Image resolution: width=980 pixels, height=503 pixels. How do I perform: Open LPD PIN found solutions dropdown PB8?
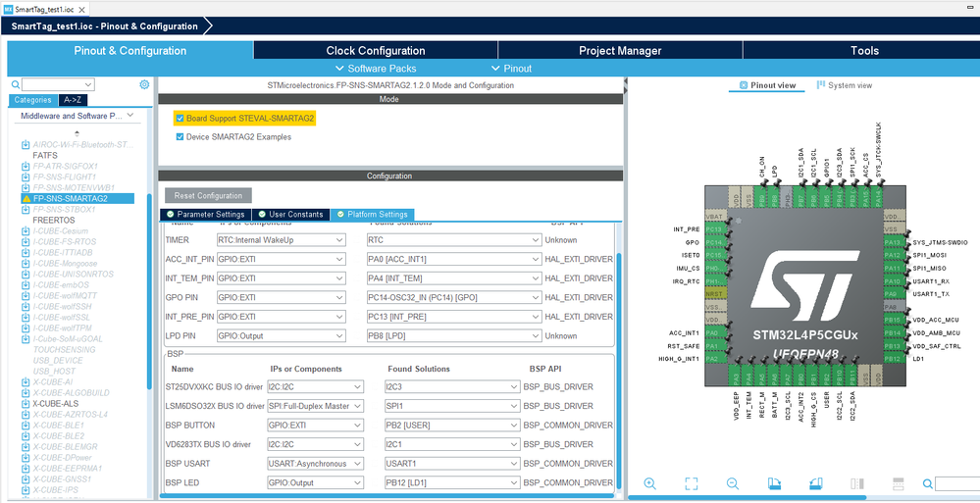pyautogui.click(x=454, y=335)
